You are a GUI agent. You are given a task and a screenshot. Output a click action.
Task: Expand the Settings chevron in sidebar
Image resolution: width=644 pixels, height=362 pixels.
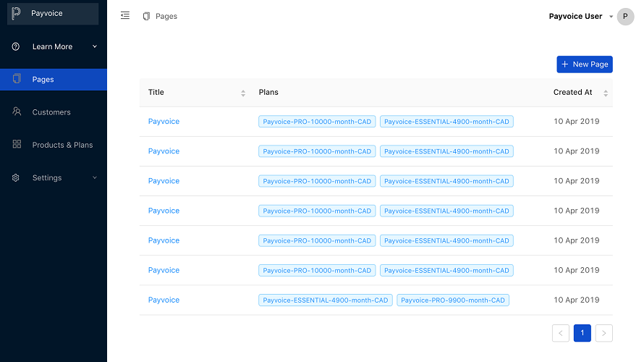95,177
